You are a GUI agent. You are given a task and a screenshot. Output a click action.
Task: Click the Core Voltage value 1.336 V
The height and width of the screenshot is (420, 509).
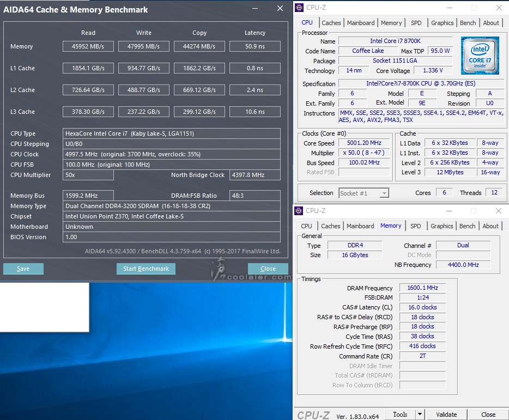pyautogui.click(x=433, y=70)
